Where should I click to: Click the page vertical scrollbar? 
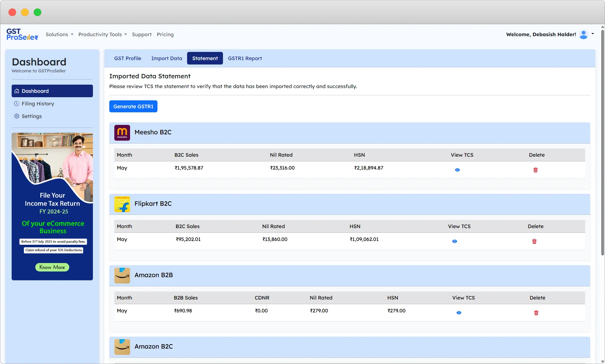click(602, 142)
